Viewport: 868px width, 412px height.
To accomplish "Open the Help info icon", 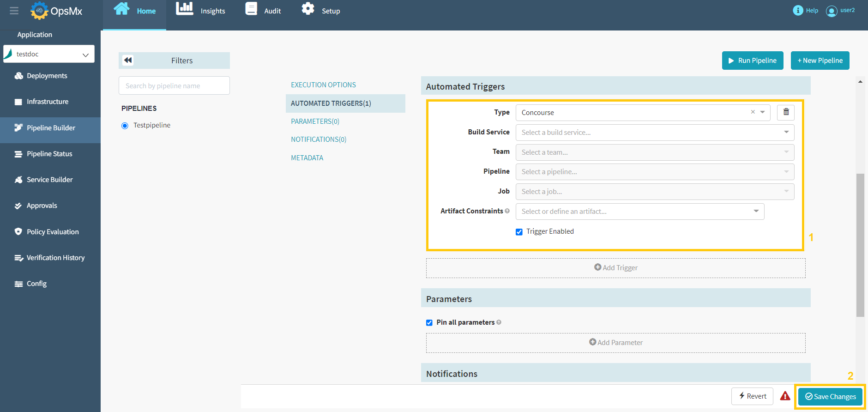I will click(x=798, y=11).
